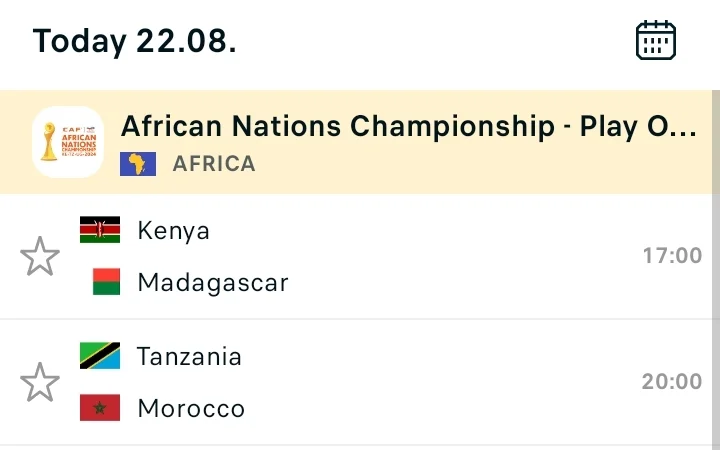This screenshot has width=720, height=450.
Task: Click the Madagascar flag icon
Action: click(x=106, y=281)
